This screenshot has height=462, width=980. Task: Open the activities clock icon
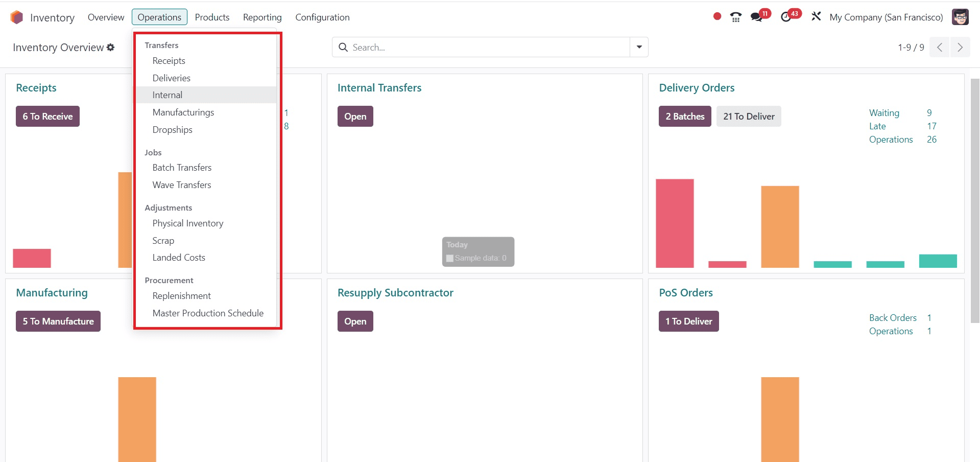click(x=786, y=17)
